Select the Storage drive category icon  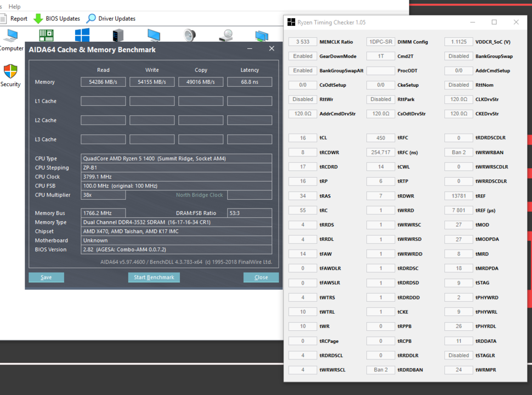tap(226, 35)
